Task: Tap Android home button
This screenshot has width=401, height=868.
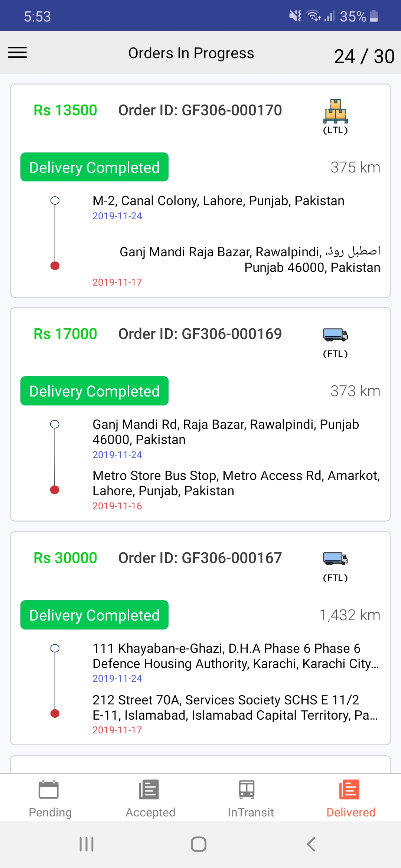Action: click(199, 844)
